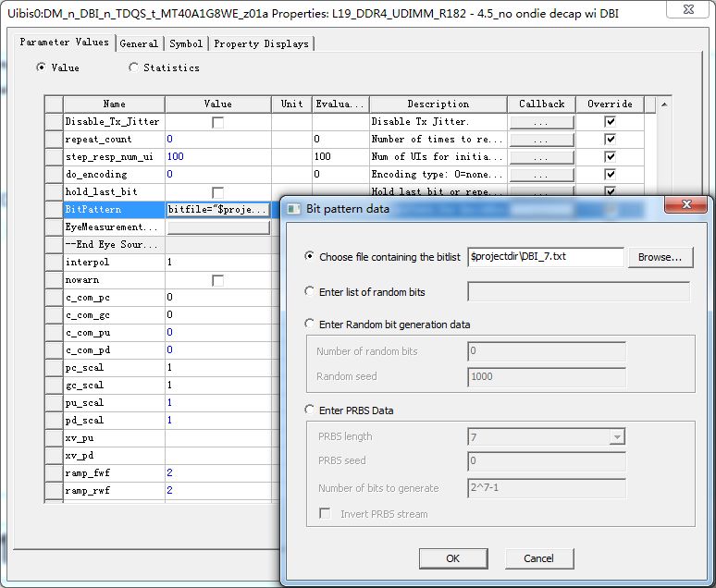Open callback for repeat_count row
This screenshot has width=716, height=588.
(x=541, y=140)
